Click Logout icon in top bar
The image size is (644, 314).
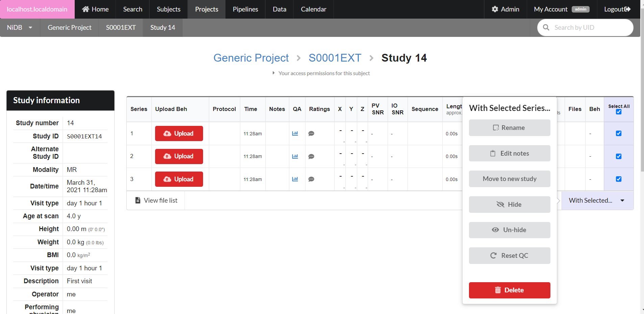[x=627, y=9]
